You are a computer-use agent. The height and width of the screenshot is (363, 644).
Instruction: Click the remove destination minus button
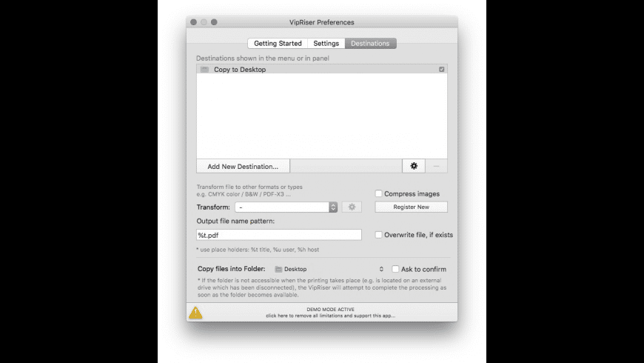[436, 166]
